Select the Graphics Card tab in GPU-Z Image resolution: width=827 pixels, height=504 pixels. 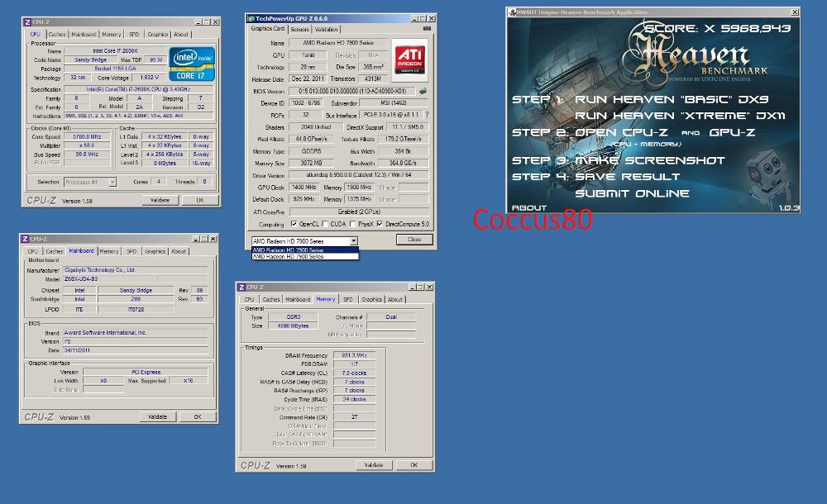pyautogui.click(x=267, y=28)
